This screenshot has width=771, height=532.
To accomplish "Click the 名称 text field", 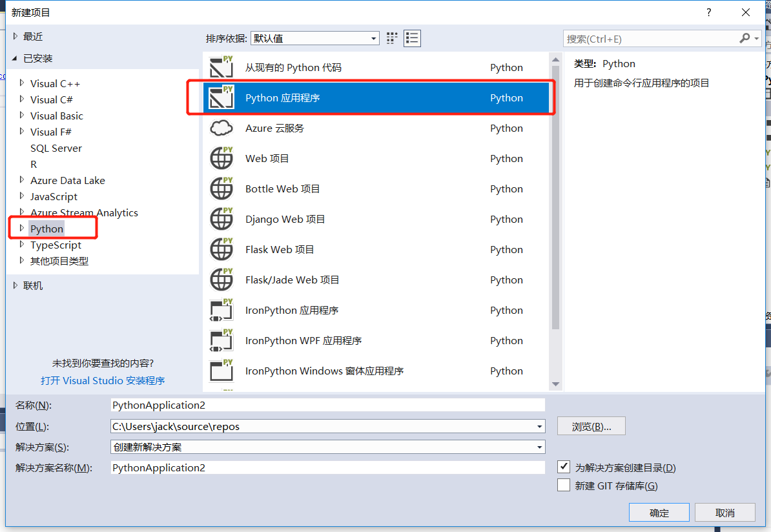I will click(328, 405).
